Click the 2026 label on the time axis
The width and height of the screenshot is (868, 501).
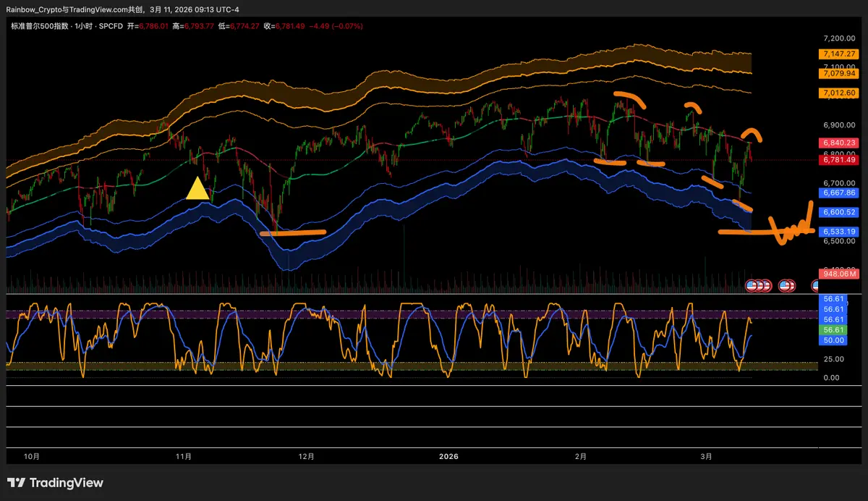449,457
